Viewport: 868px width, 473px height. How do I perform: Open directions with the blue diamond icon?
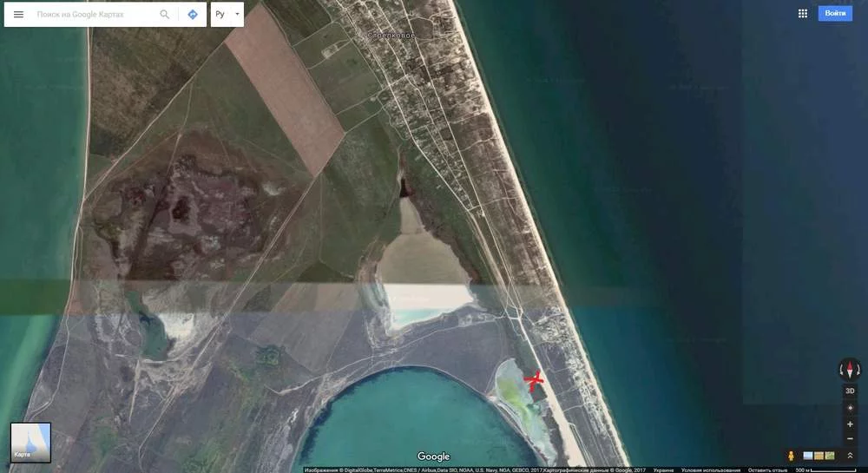click(193, 15)
